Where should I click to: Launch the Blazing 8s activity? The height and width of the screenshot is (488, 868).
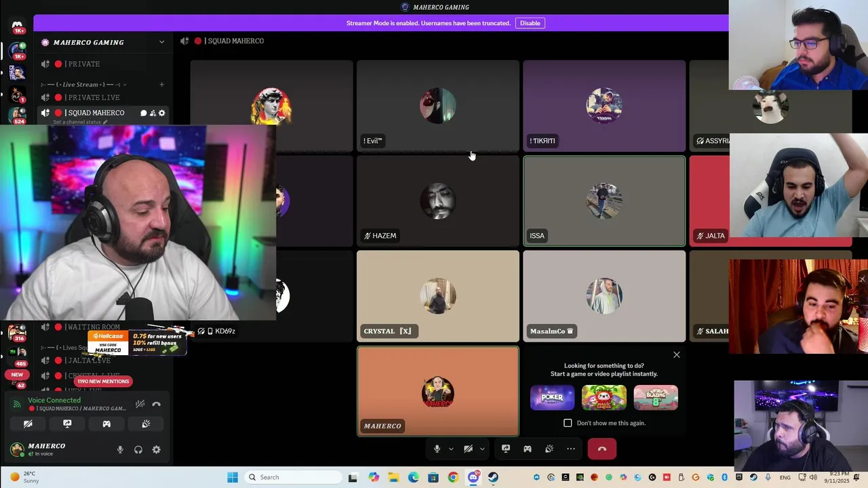point(656,398)
